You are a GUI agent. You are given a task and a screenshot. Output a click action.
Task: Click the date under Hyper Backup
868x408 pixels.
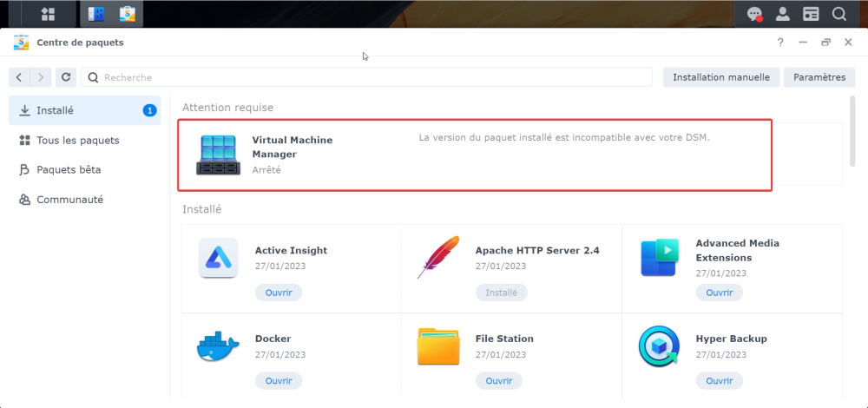tap(720, 354)
